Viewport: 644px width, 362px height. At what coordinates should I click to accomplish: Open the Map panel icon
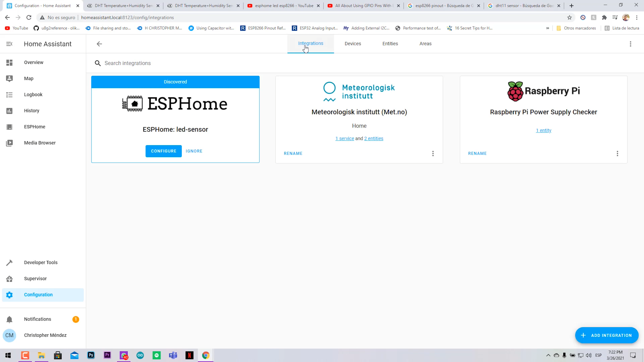[x=9, y=78]
